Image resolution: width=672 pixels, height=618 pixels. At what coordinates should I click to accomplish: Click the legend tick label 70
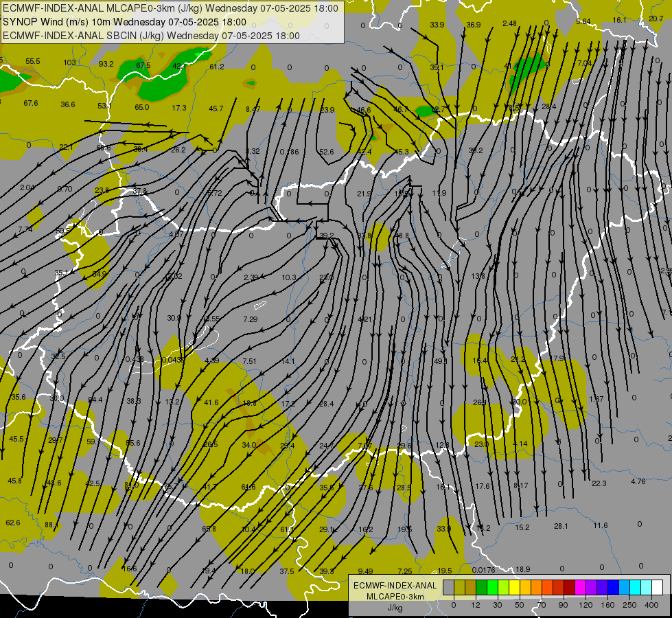pyautogui.click(x=542, y=605)
